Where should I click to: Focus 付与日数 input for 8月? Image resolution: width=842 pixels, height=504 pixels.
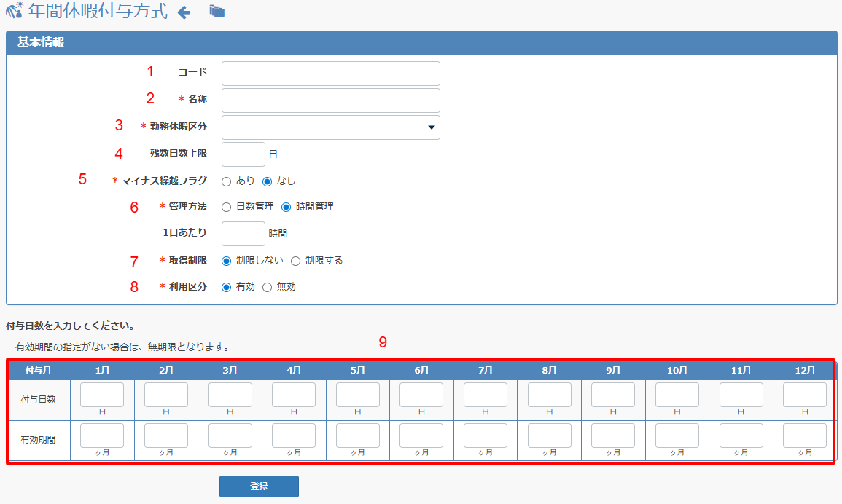(550, 395)
